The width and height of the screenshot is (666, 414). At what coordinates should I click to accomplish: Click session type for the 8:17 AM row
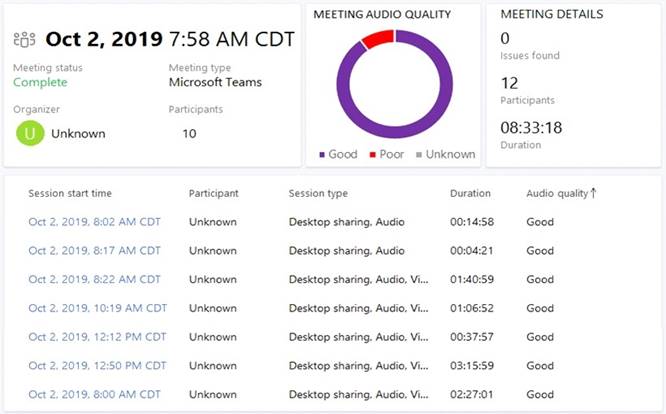tap(347, 251)
